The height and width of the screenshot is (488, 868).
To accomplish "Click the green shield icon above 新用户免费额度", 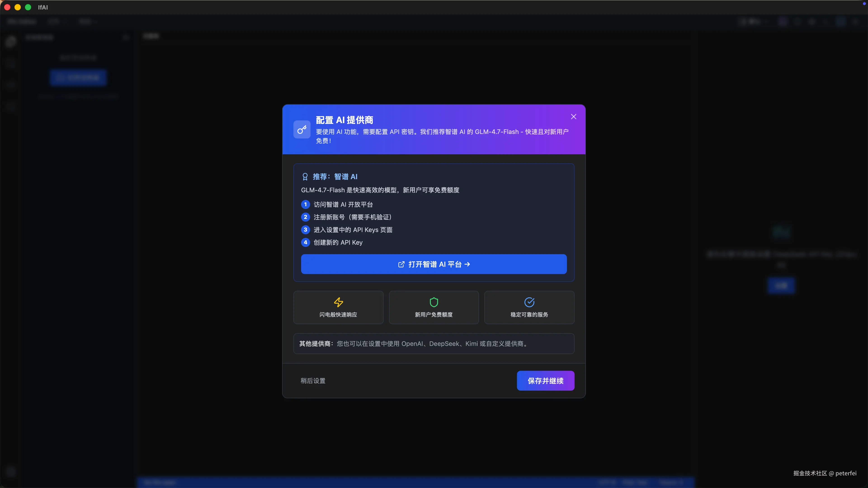I will click(434, 302).
